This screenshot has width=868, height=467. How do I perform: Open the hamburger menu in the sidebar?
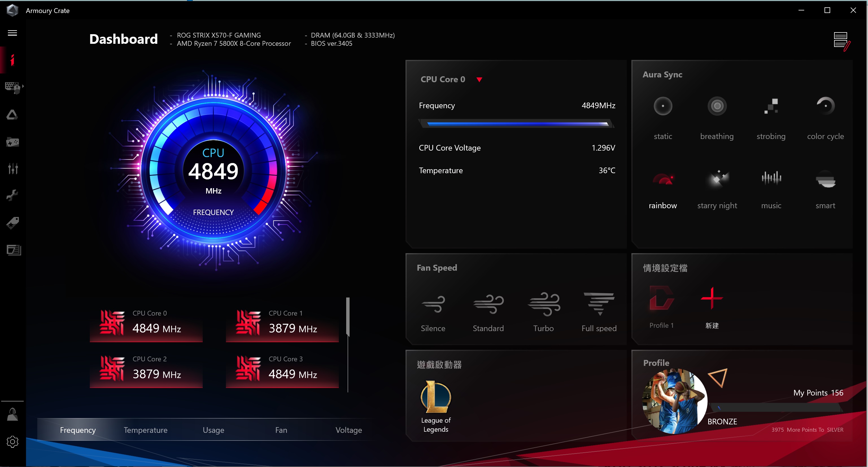[x=12, y=33]
